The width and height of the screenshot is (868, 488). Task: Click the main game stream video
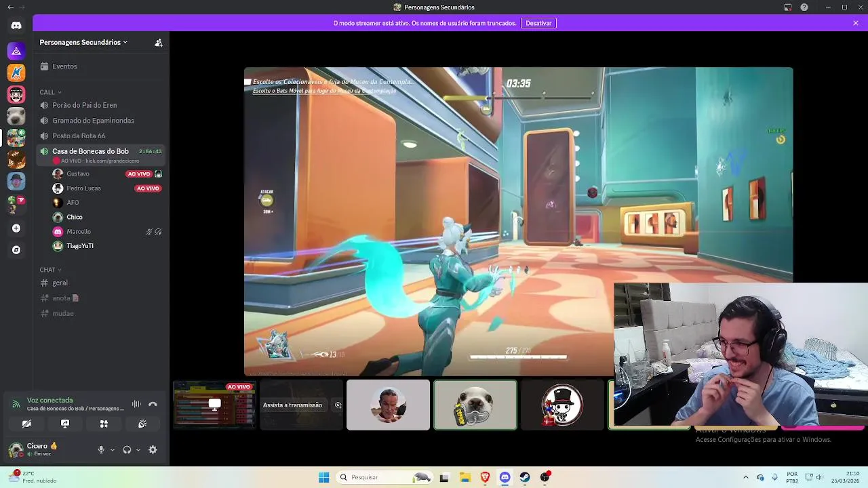coord(518,221)
